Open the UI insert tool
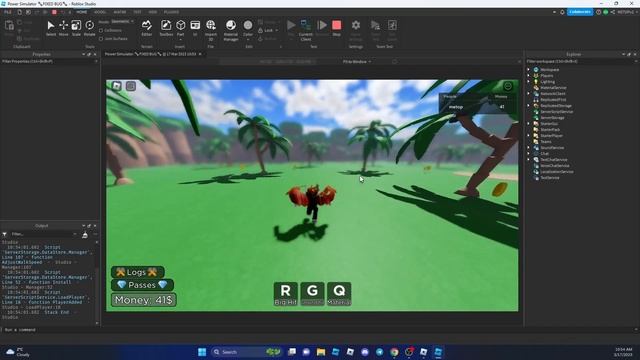 195,28
